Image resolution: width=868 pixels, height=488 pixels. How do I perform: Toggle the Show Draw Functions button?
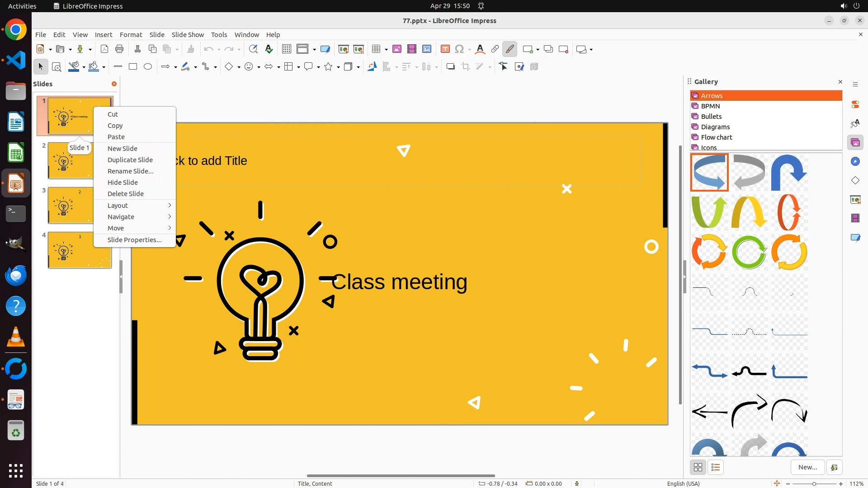click(x=509, y=49)
